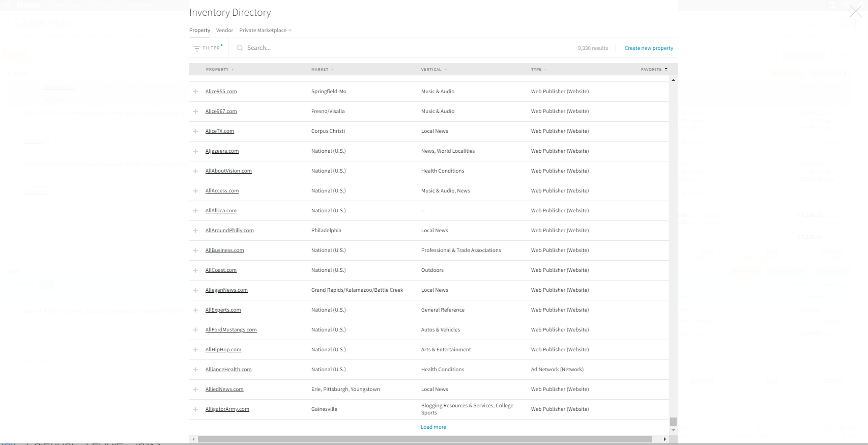Click the '9,330 results' count
Image resolution: width=868 pixels, height=445 pixels.
[593, 48]
